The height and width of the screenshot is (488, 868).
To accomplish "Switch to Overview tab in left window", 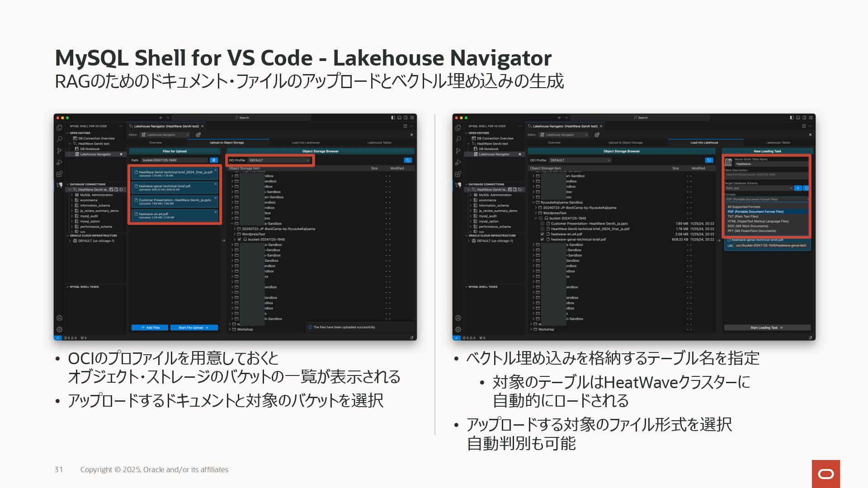I will coord(156,143).
